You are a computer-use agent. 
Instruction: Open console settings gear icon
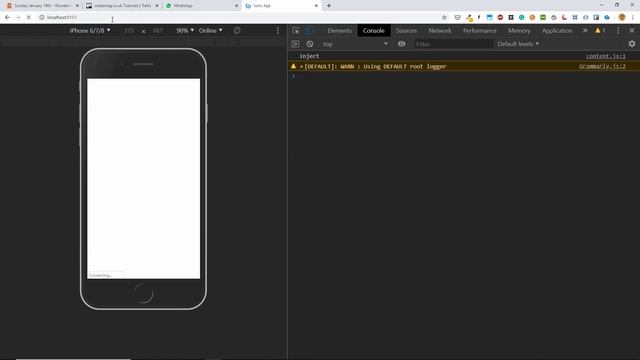point(632,44)
